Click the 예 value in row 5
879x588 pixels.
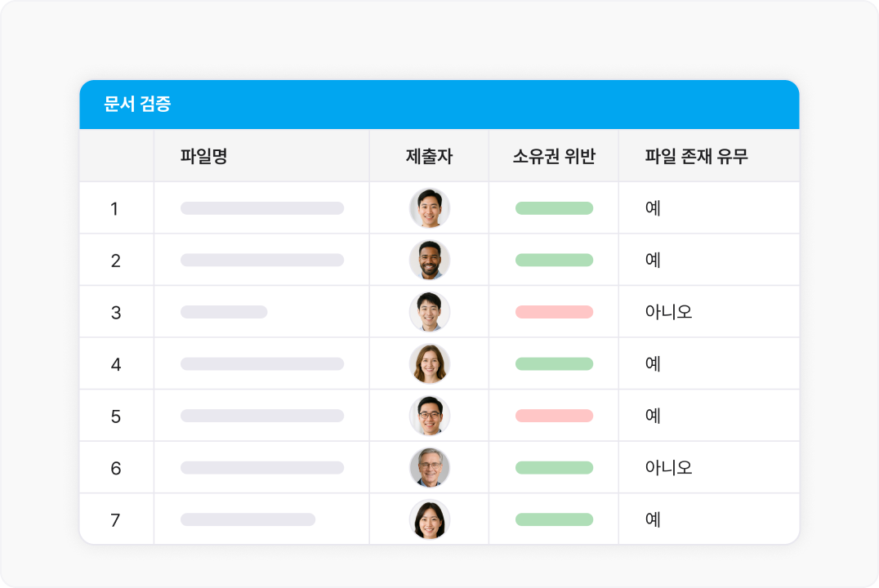(x=653, y=416)
